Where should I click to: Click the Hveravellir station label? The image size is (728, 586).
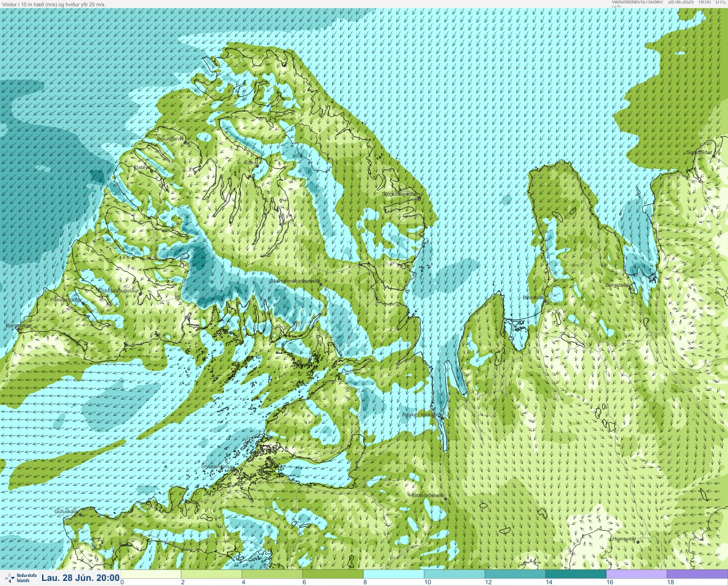coord(624,538)
